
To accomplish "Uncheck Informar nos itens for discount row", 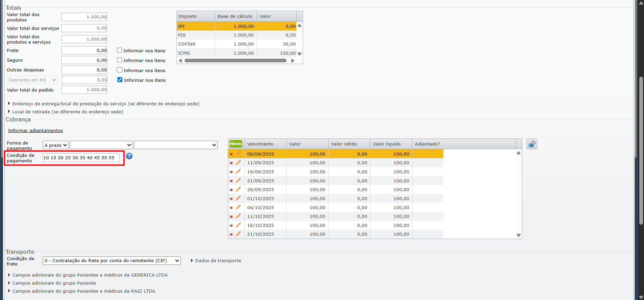I will pyautogui.click(x=120, y=80).
